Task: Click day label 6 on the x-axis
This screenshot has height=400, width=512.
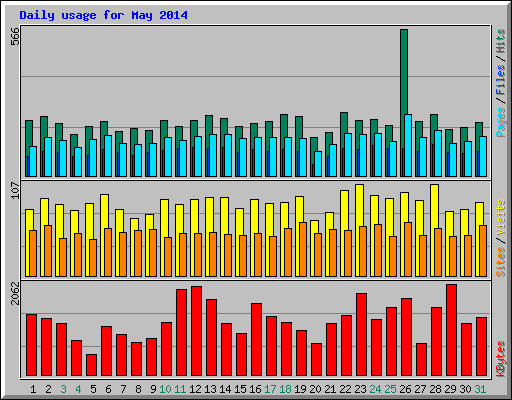Action: pos(108,389)
